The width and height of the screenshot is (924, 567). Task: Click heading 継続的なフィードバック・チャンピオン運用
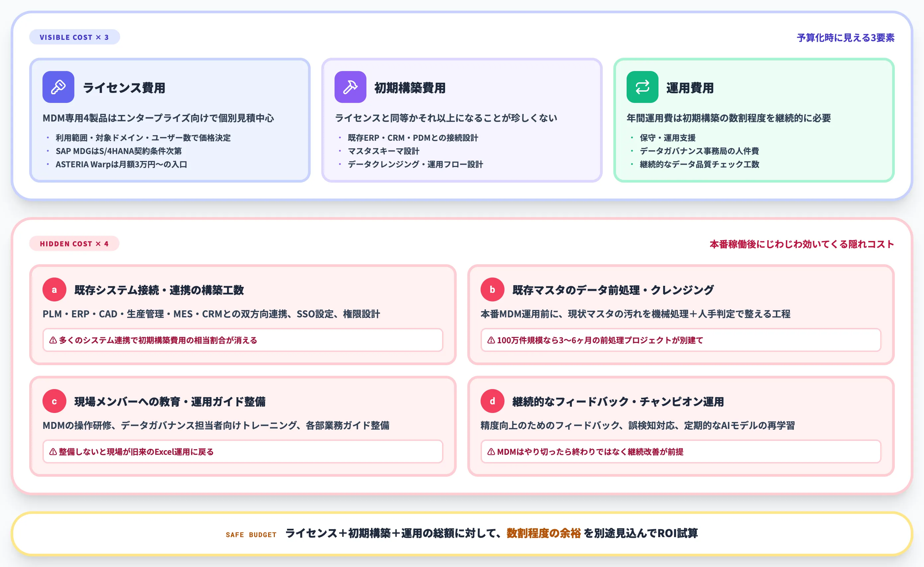tap(618, 402)
